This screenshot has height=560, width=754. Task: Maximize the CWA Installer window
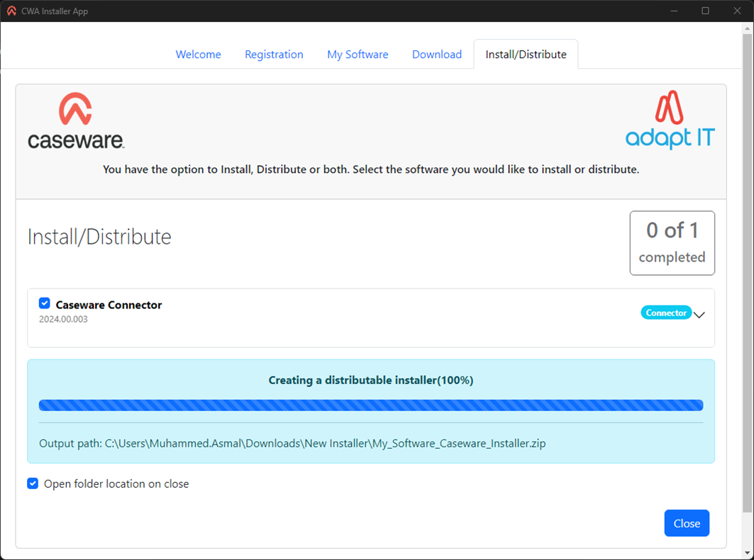coord(705,11)
